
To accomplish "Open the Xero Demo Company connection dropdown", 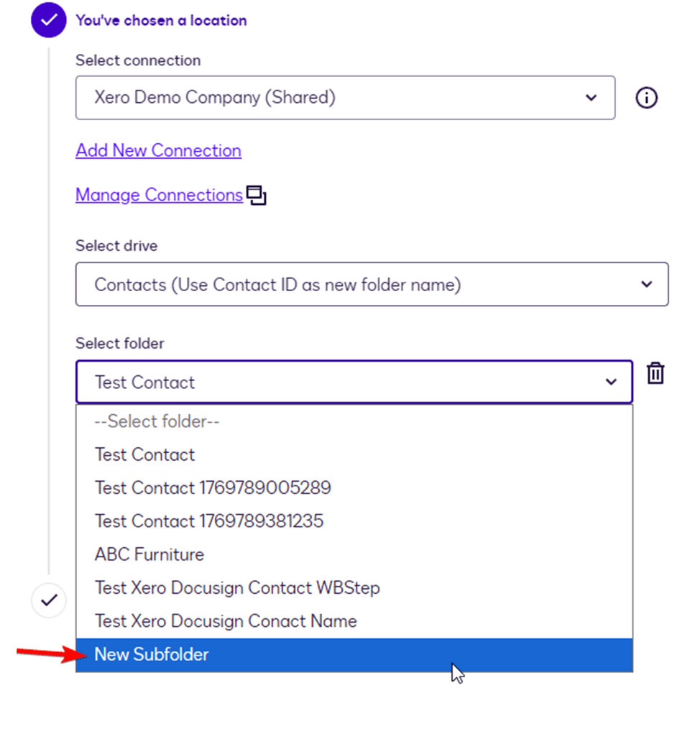I will coord(345,98).
